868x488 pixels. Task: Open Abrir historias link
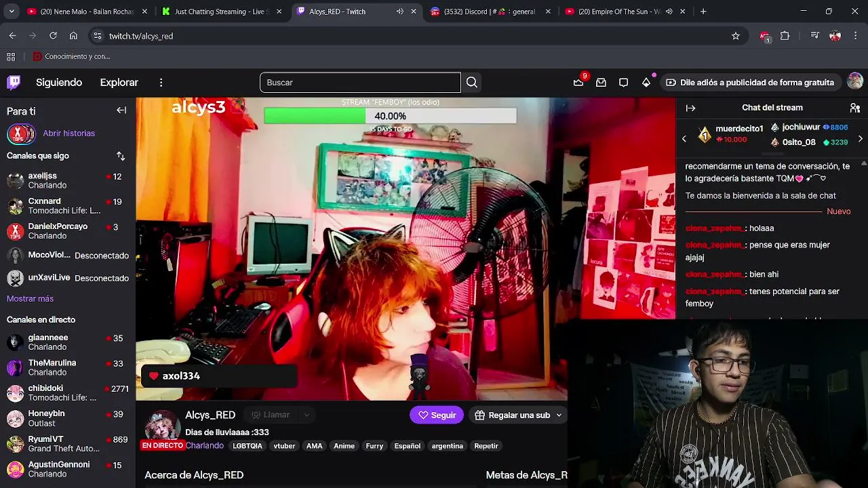(x=69, y=134)
